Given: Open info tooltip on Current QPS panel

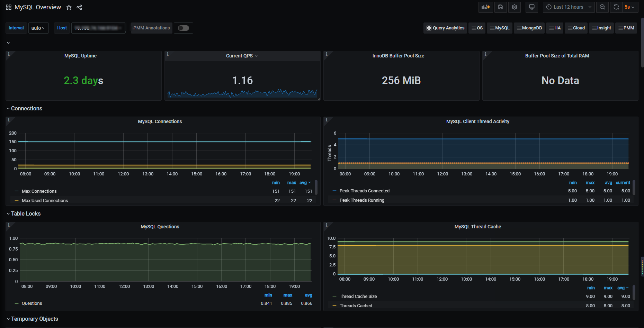Looking at the screenshot, I should tap(168, 54).
